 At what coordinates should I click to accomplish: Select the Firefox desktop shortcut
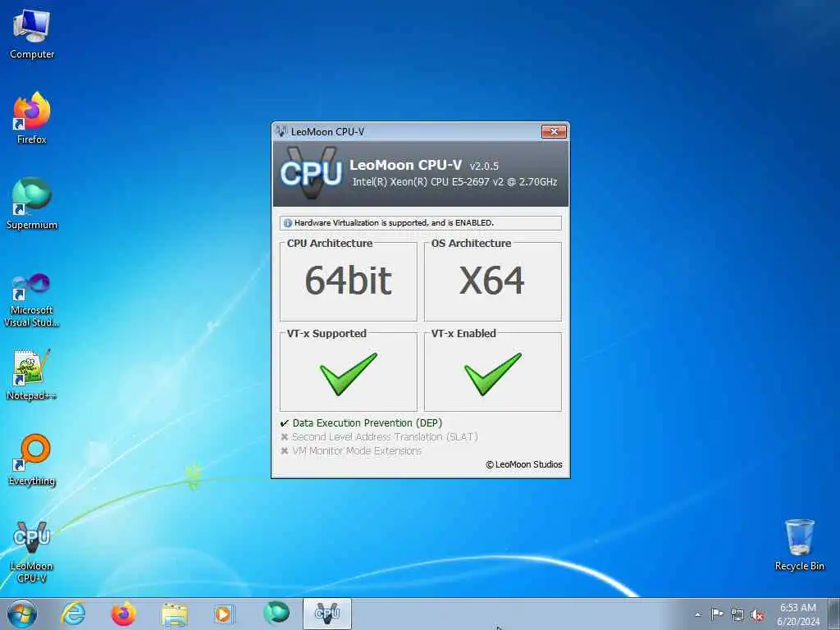click(32, 118)
